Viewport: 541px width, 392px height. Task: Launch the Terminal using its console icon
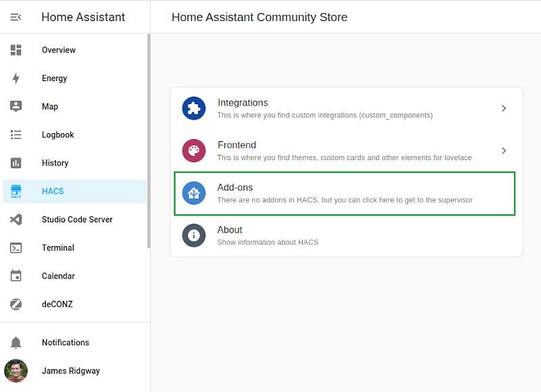[16, 247]
